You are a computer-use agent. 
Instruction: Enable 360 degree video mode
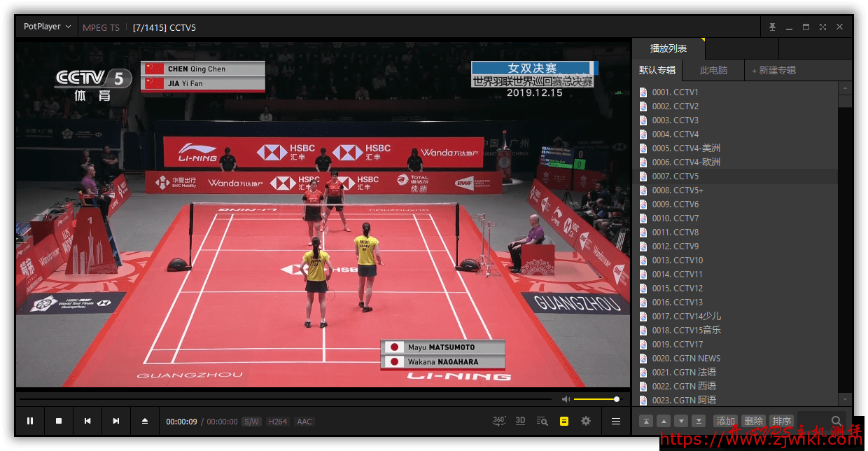coord(499,421)
